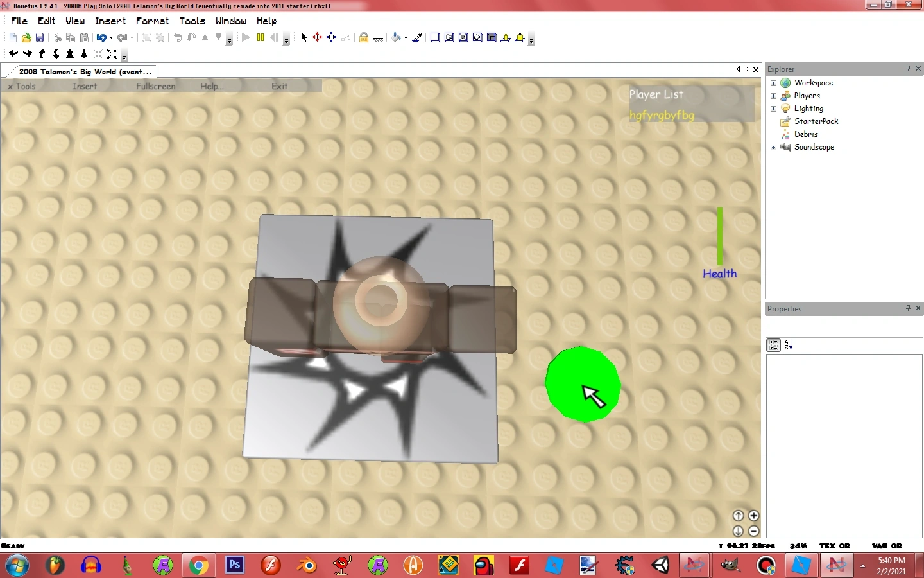Expand the Soundscape node in Explorer
924x578 pixels.
click(x=773, y=147)
